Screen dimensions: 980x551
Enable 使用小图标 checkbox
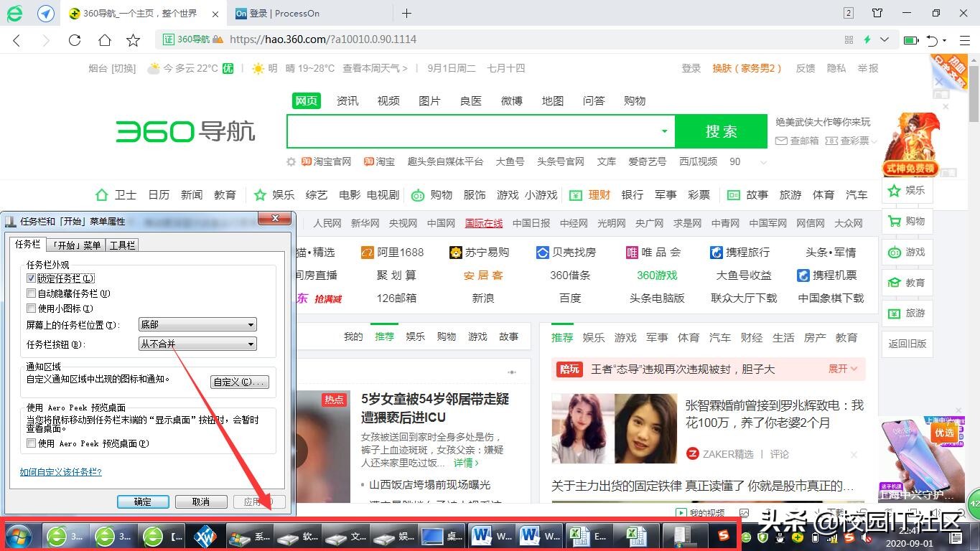tap(31, 309)
